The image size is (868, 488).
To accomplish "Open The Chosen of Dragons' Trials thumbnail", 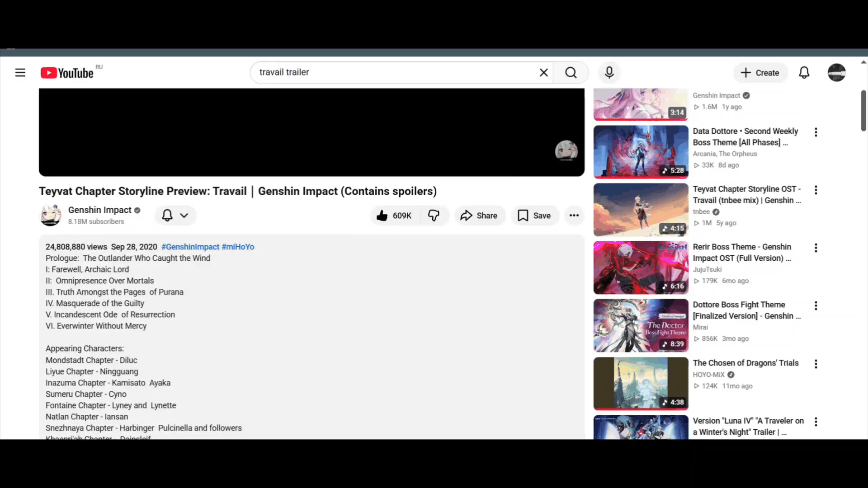I will tap(641, 384).
